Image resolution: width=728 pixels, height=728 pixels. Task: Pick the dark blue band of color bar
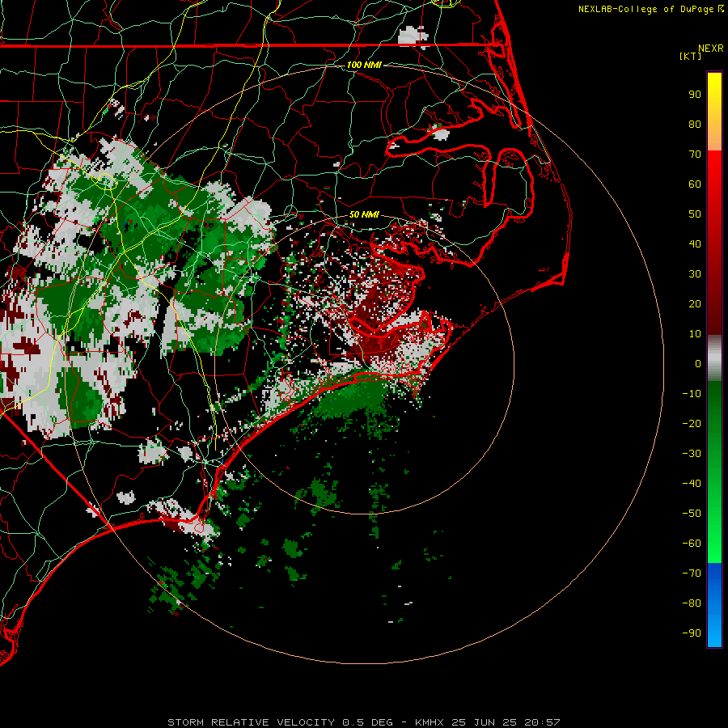pyautogui.click(x=714, y=576)
